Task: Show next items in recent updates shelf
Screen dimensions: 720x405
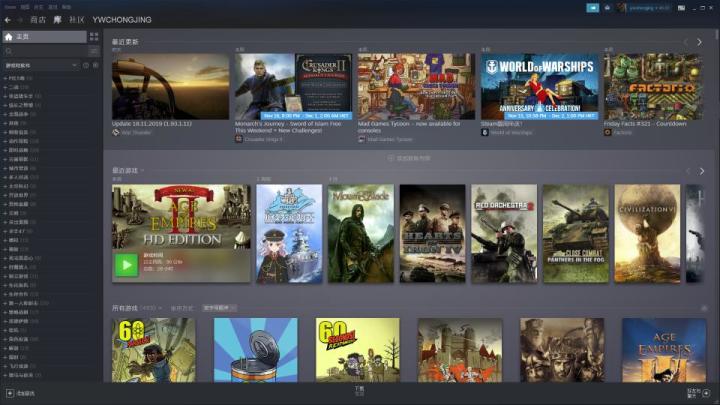Action: [x=699, y=42]
